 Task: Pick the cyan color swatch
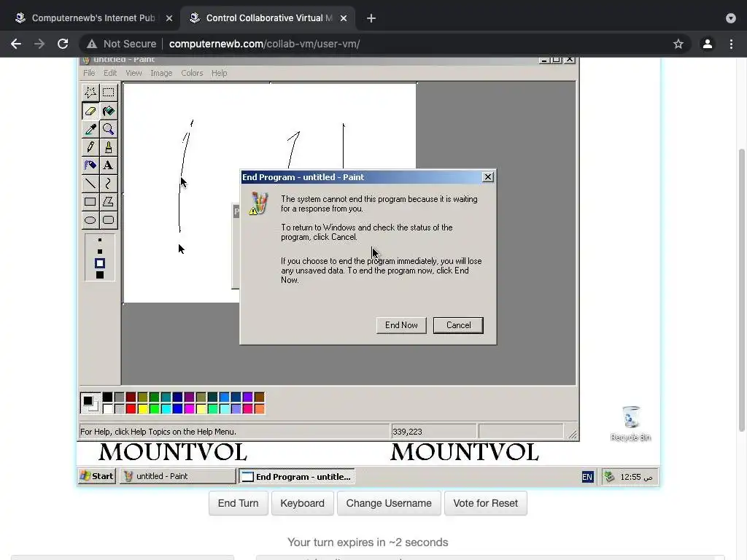(166, 408)
